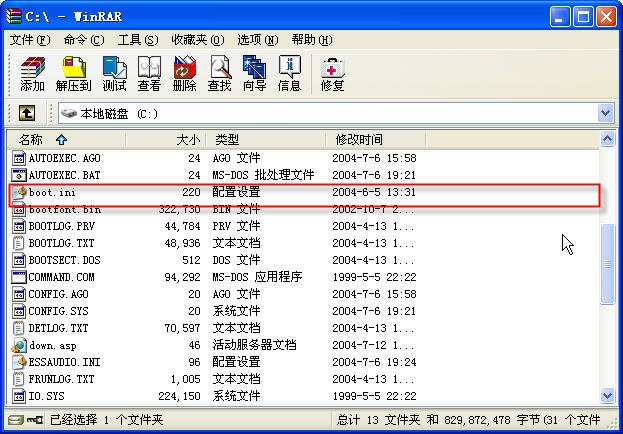Click the key icon in the status bar
The height and width of the screenshot is (434, 623).
(x=35, y=420)
